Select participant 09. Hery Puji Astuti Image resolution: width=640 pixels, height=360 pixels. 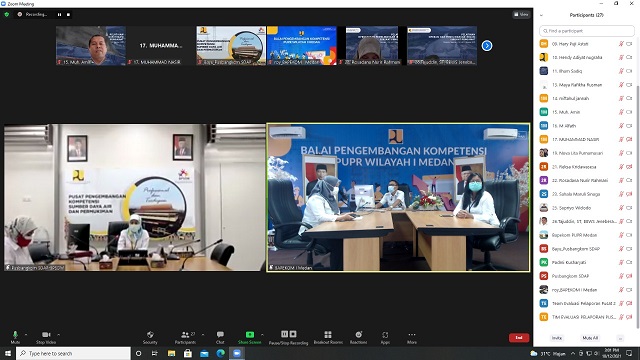586,44
